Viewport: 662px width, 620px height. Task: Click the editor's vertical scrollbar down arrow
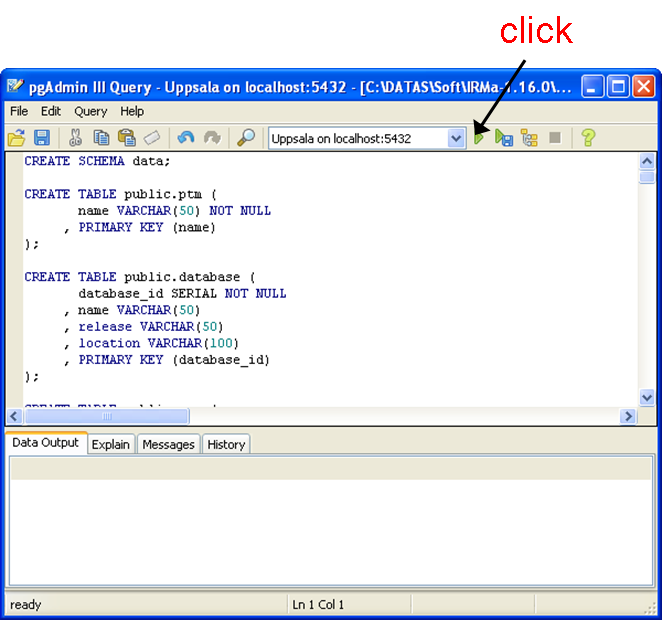coord(646,398)
